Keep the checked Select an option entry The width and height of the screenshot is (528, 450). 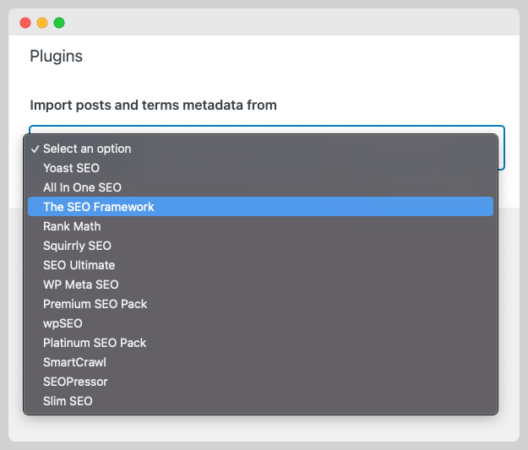tap(260, 149)
